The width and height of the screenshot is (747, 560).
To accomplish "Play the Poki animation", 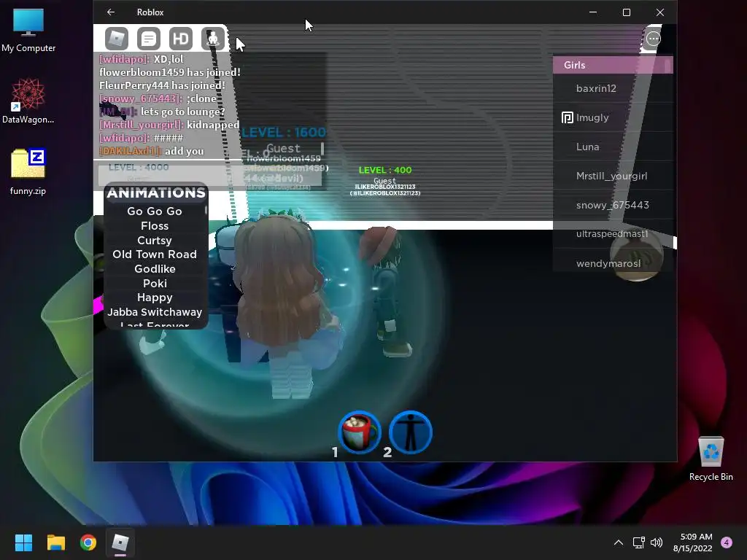I will [x=155, y=284].
